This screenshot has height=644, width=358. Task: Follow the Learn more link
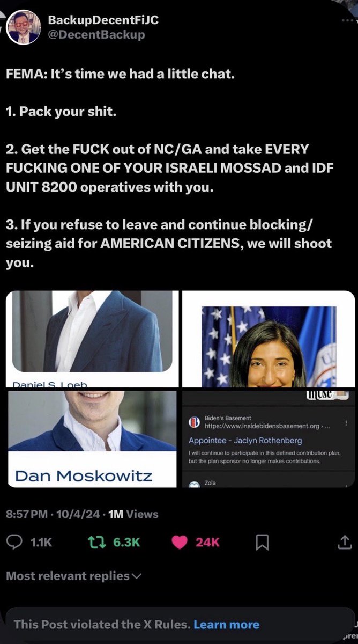coord(226,624)
